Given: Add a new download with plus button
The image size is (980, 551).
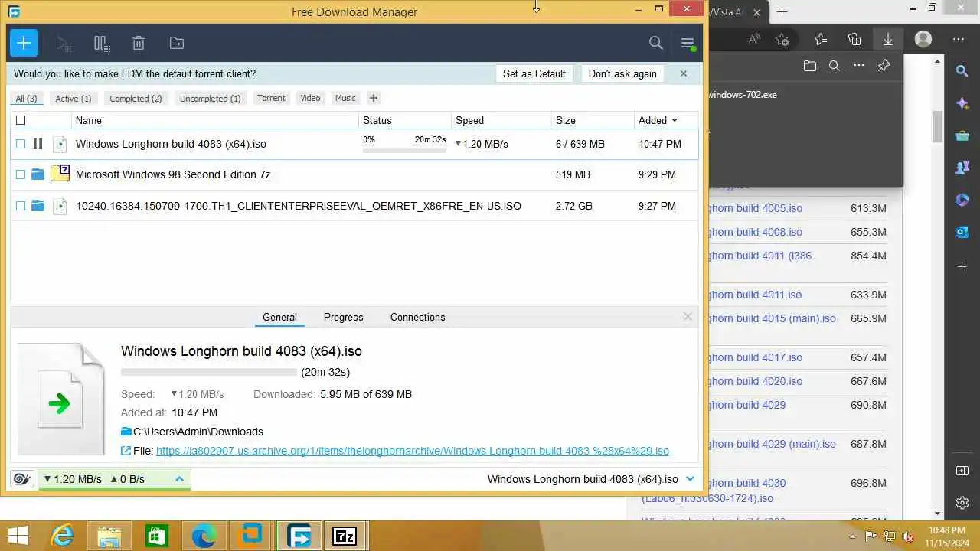Looking at the screenshot, I should point(24,43).
